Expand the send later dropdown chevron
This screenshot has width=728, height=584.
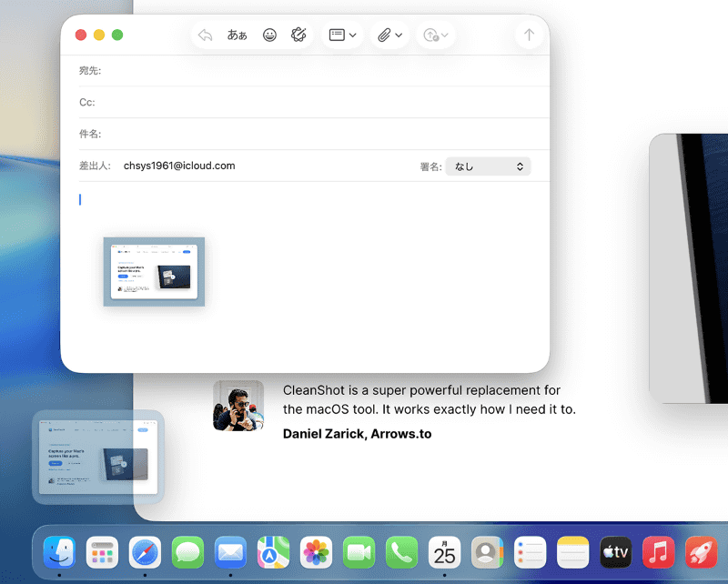click(445, 35)
